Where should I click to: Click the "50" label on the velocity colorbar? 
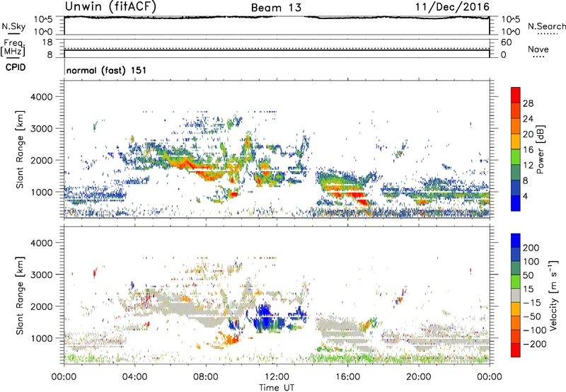click(x=528, y=275)
